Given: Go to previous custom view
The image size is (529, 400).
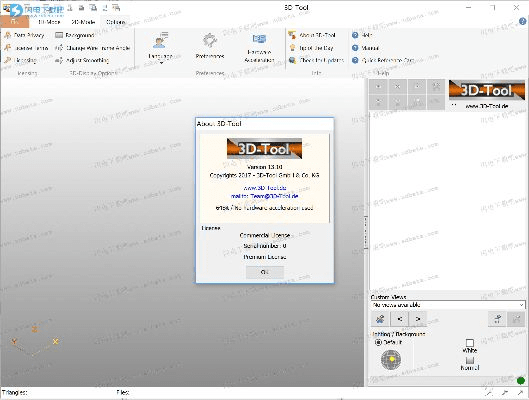Looking at the screenshot, I should tap(400, 319).
